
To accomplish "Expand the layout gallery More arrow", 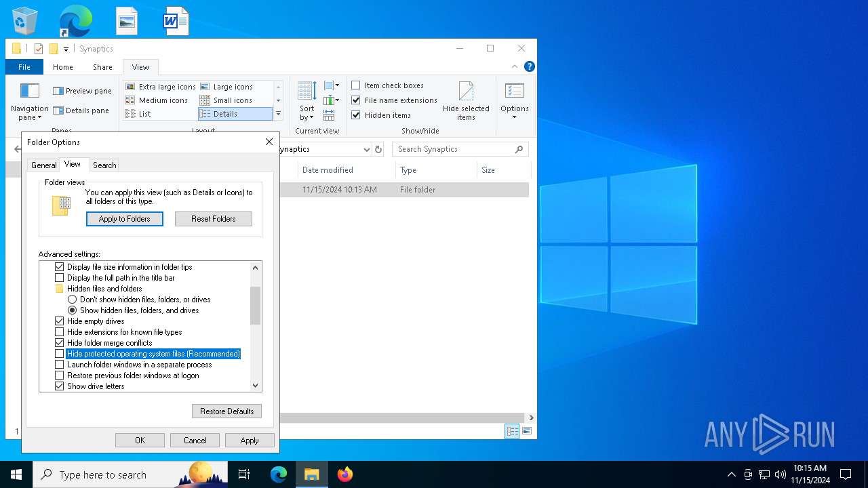I will (278, 114).
